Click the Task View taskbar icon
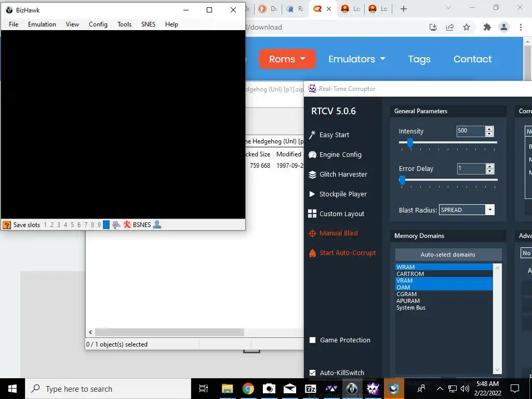Viewport: 532px width, 399px height. (x=204, y=389)
